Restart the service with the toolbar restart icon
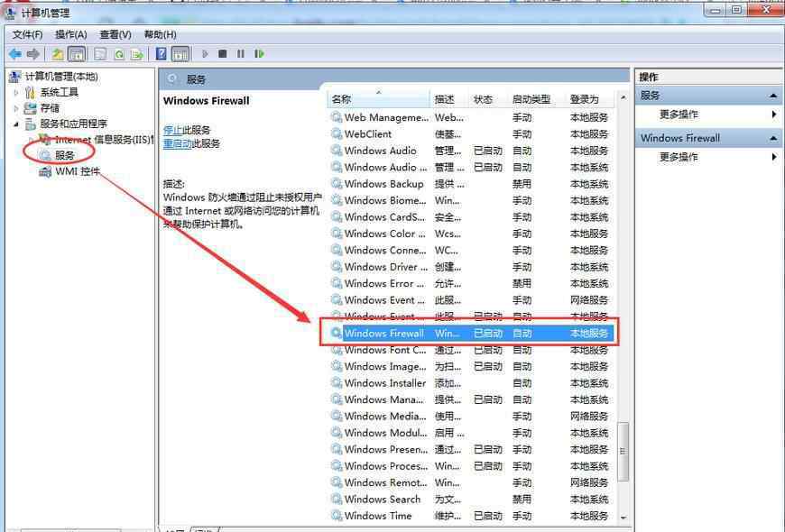 point(259,54)
